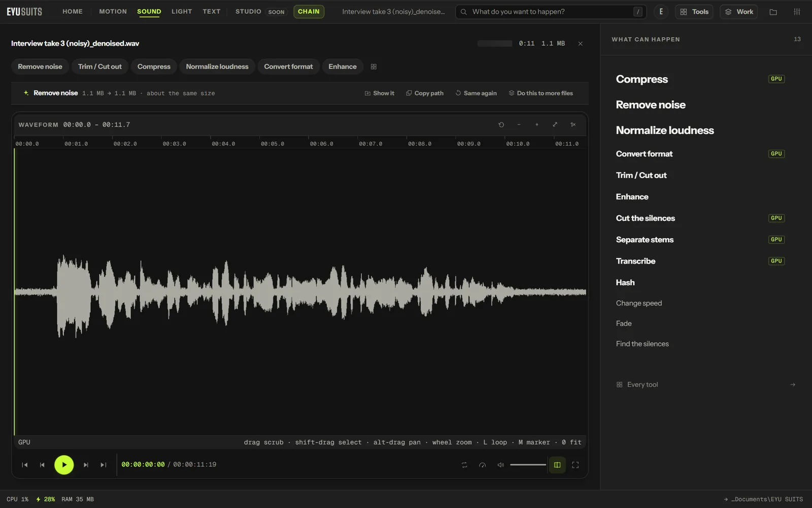Open the CHAIN tab

(x=309, y=12)
